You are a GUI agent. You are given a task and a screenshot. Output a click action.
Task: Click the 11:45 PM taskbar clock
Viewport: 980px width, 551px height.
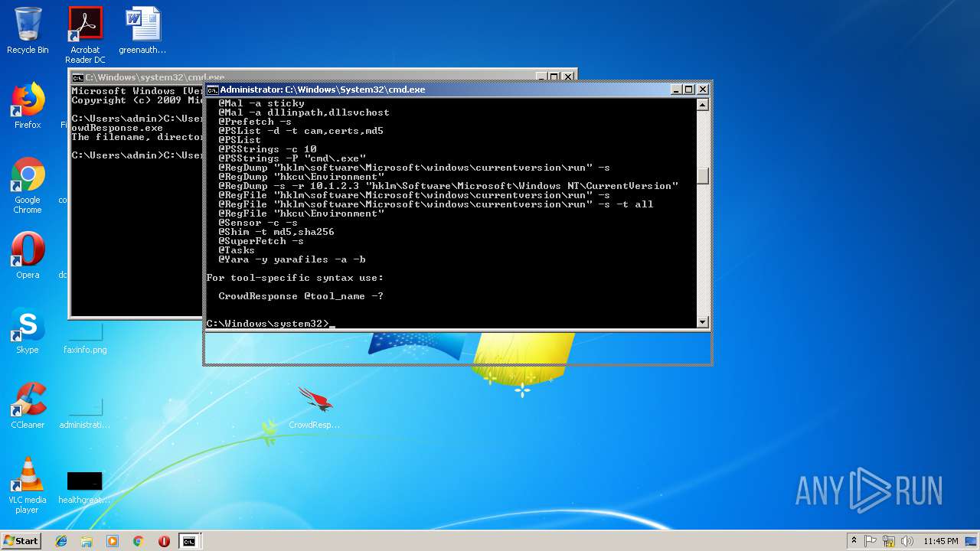pos(941,541)
